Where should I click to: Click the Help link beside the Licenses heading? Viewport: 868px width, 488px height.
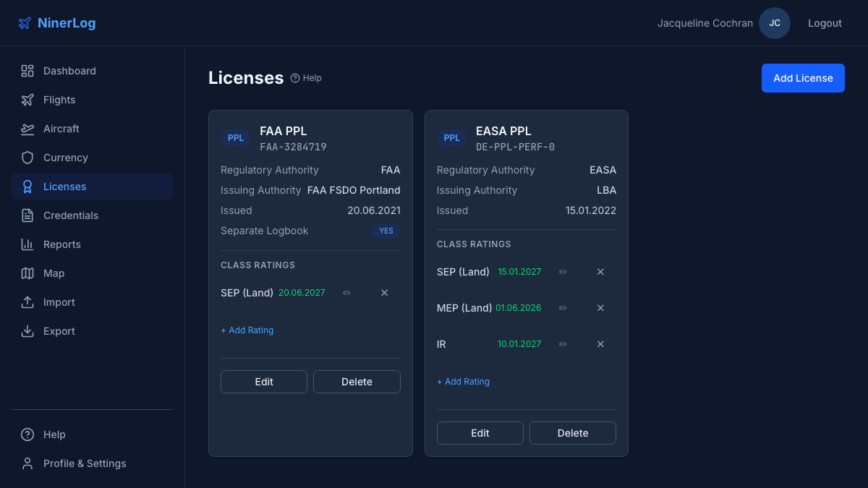[306, 78]
